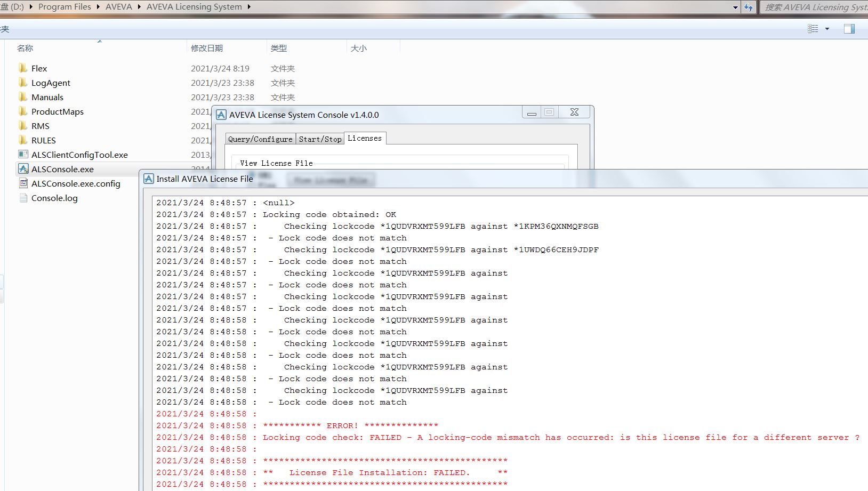This screenshot has height=491, width=868.
Task: Select the RMS folder icon
Action: tap(23, 126)
